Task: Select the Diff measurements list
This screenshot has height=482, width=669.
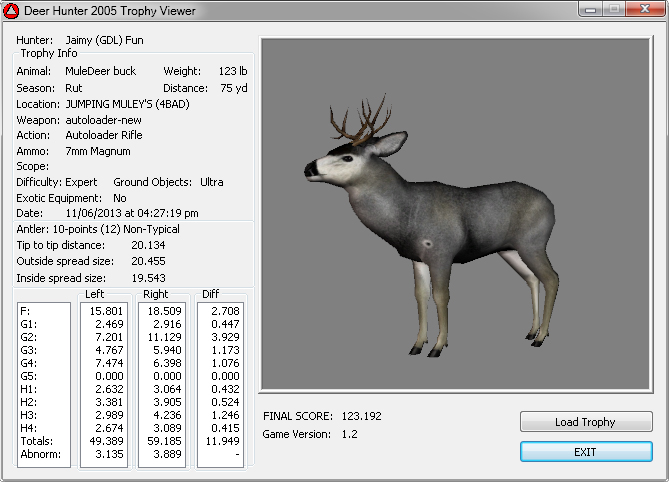Action: click(x=221, y=384)
